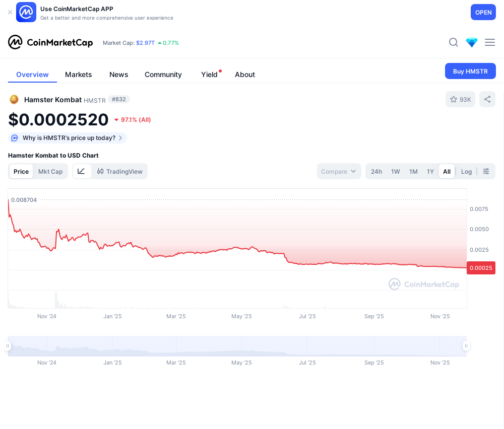
Task: Go to the Community tab
Action: tap(163, 75)
